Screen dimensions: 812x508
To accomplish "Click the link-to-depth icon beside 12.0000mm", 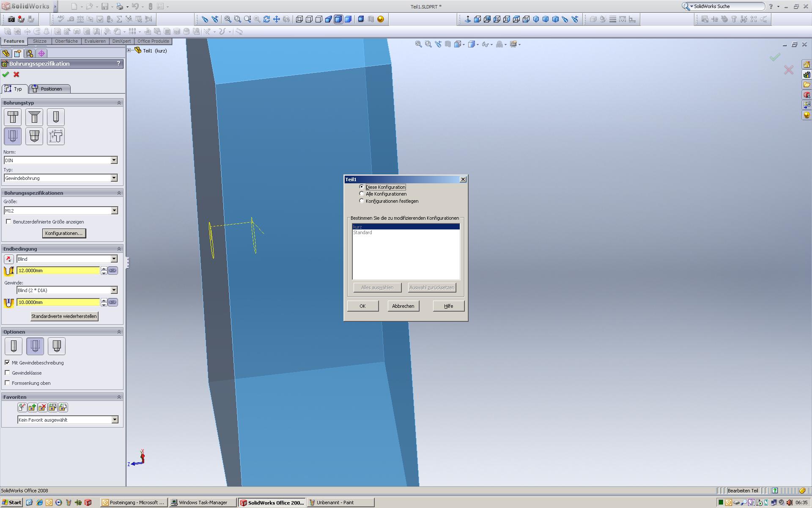I will pyautogui.click(x=112, y=271).
